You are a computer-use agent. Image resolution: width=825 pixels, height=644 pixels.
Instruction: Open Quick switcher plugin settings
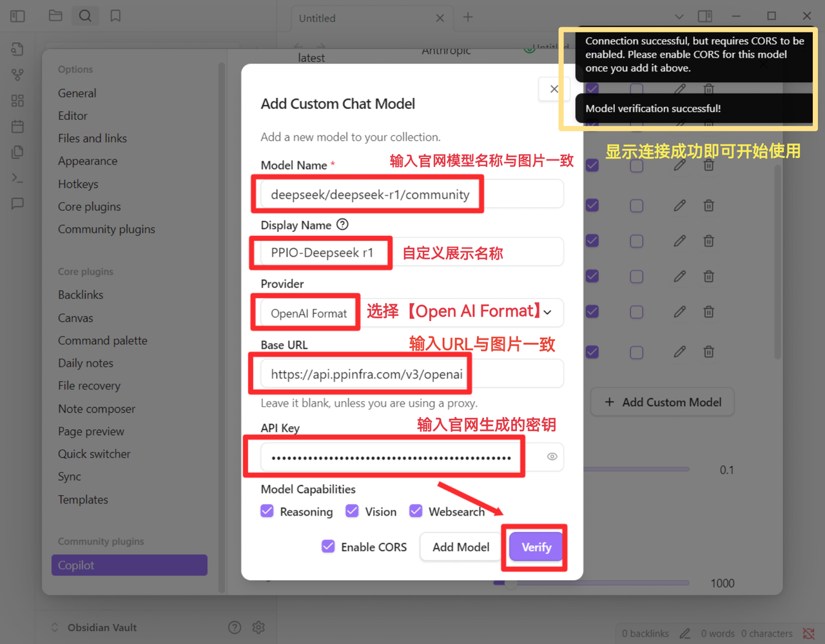[94, 454]
